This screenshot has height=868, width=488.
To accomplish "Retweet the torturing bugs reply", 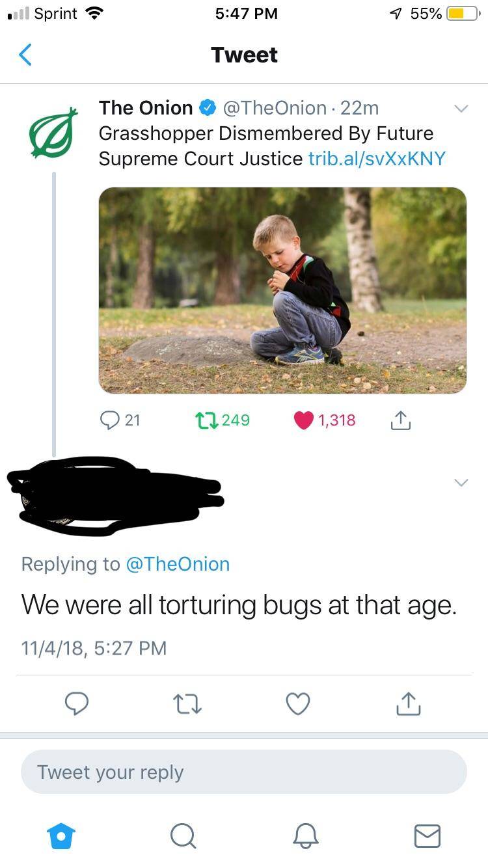I will click(x=187, y=703).
